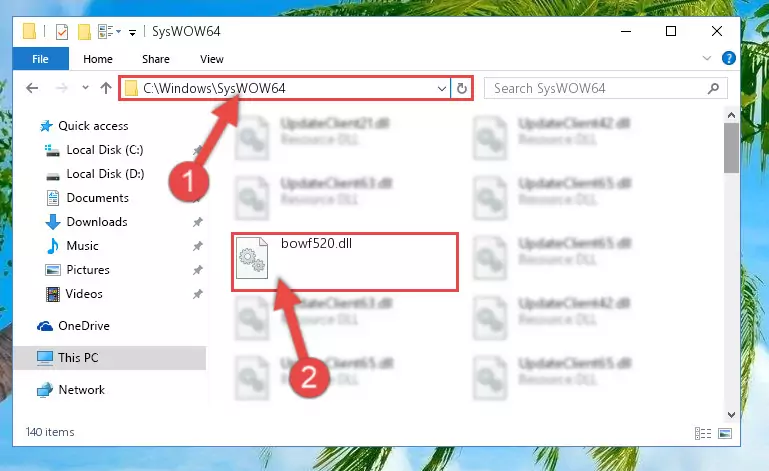Refresh the SysWOW64 folder
Viewport: 769px width, 471px height.
pyautogui.click(x=461, y=89)
